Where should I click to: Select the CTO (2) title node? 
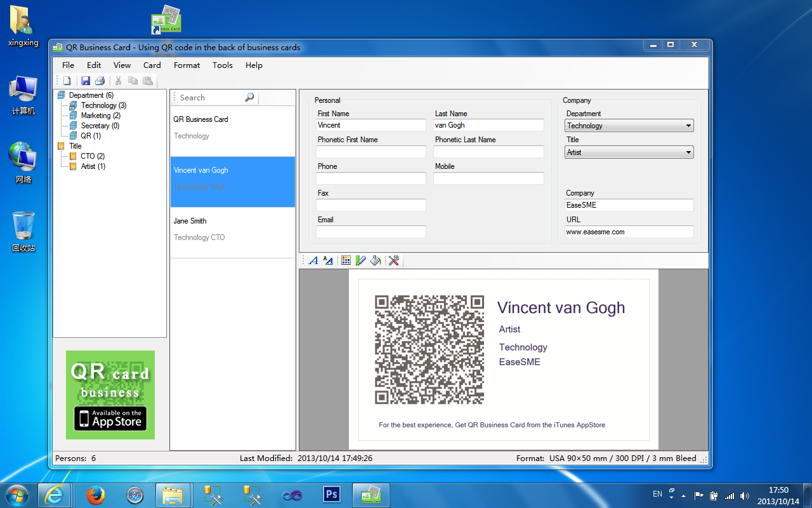tap(92, 156)
